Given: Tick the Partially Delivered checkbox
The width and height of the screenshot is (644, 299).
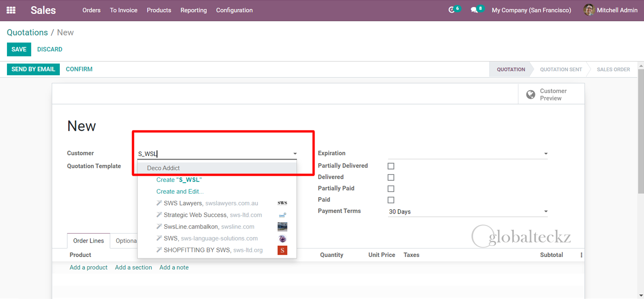Looking at the screenshot, I should (x=391, y=166).
